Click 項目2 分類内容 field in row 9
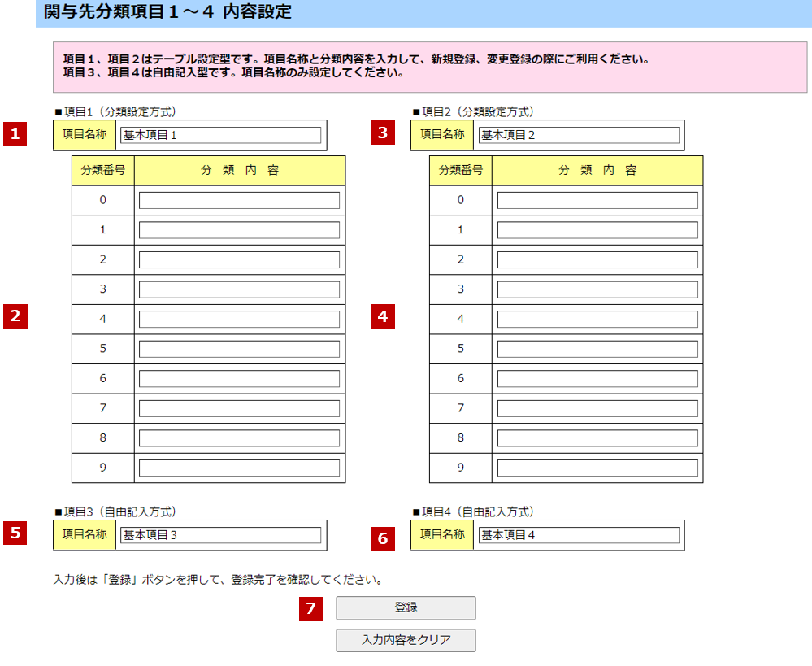The height and width of the screenshot is (666, 812). pos(597,468)
